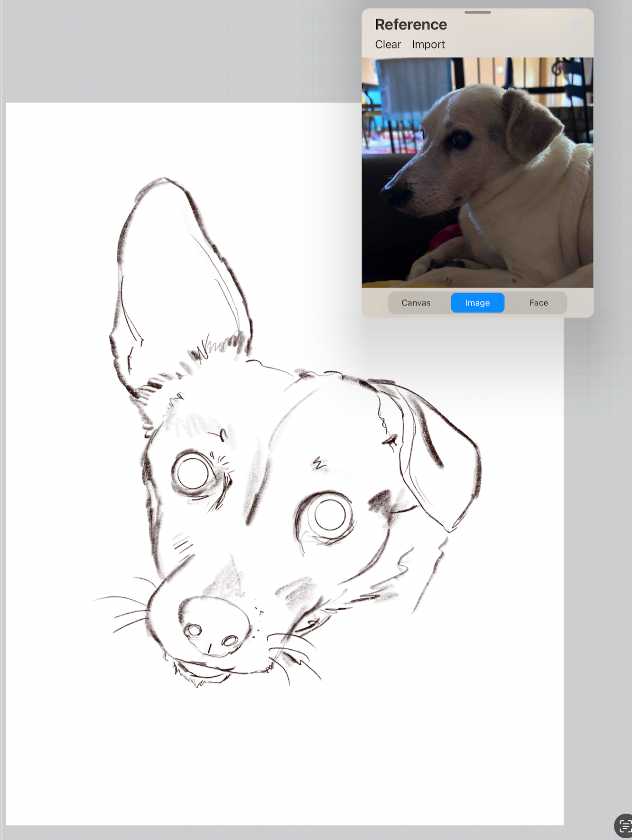
Task: Select the Image reference tab
Action: [x=477, y=303]
